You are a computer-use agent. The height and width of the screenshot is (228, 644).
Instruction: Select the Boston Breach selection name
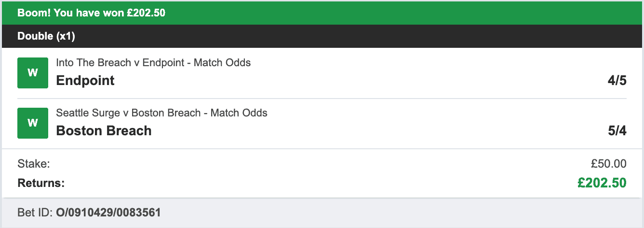pos(104,131)
